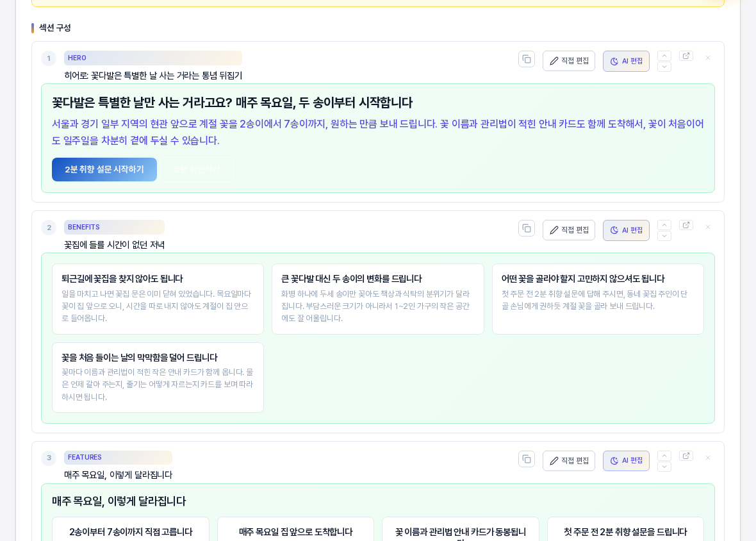Start AI 편집 on the HERO section

[x=626, y=62]
